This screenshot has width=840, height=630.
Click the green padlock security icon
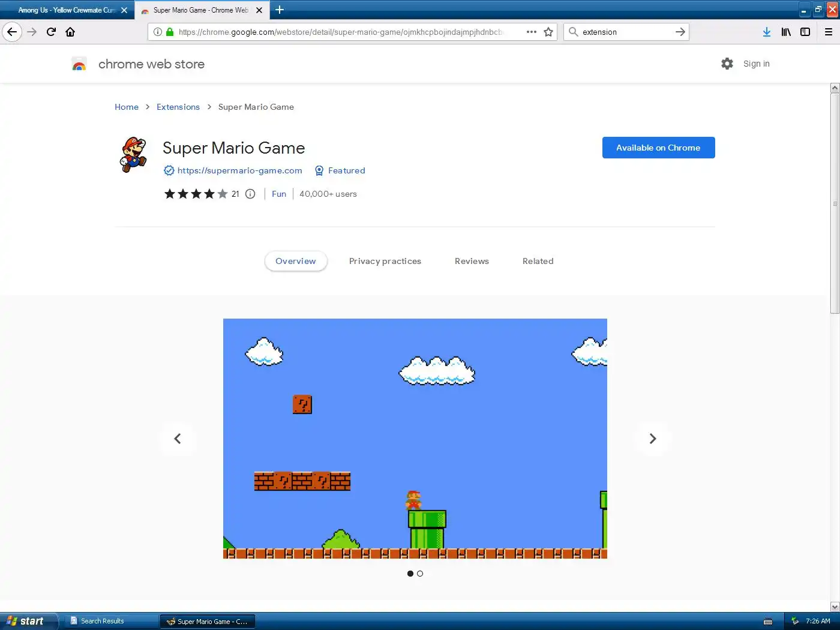click(170, 32)
